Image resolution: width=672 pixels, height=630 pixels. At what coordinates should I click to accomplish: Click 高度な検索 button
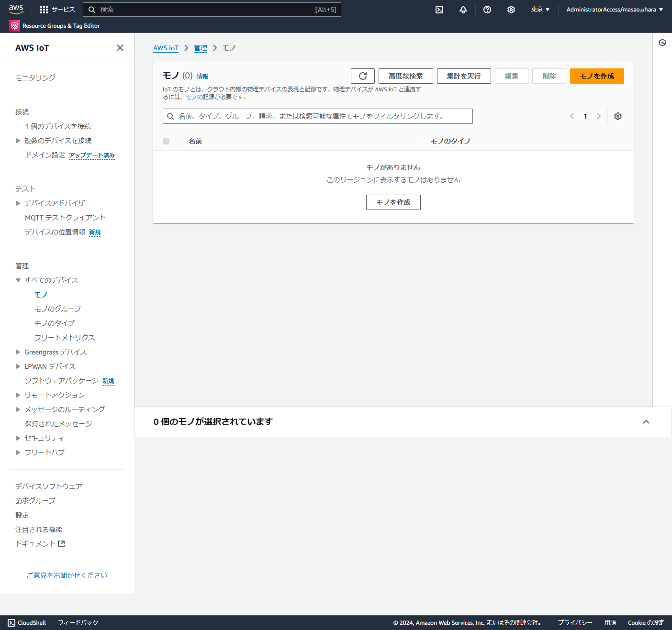[406, 76]
